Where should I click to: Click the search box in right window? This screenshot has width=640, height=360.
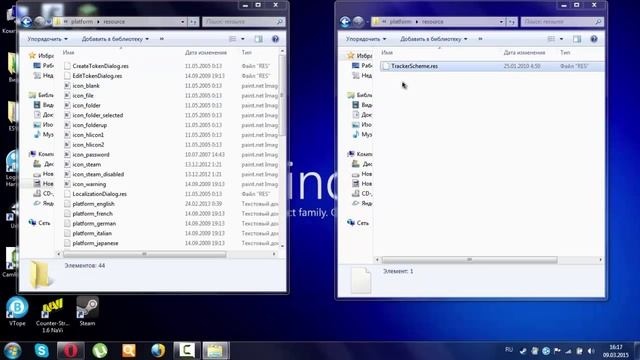(x=562, y=22)
